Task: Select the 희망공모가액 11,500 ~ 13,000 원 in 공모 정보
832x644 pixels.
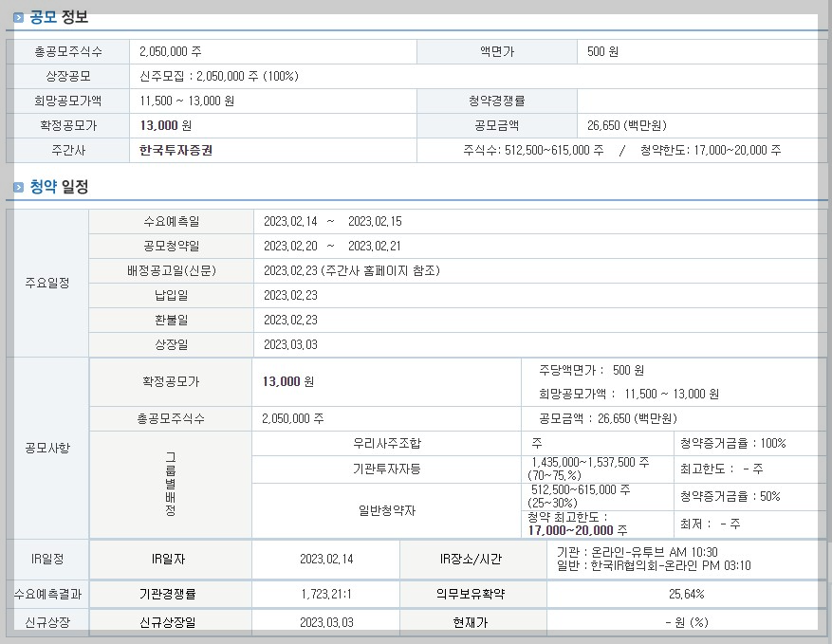Action: point(187,101)
